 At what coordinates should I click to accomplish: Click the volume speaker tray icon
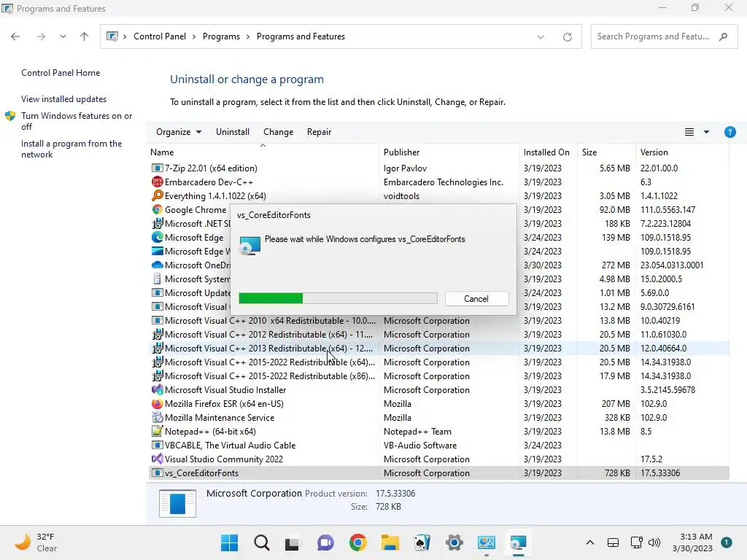point(654,542)
